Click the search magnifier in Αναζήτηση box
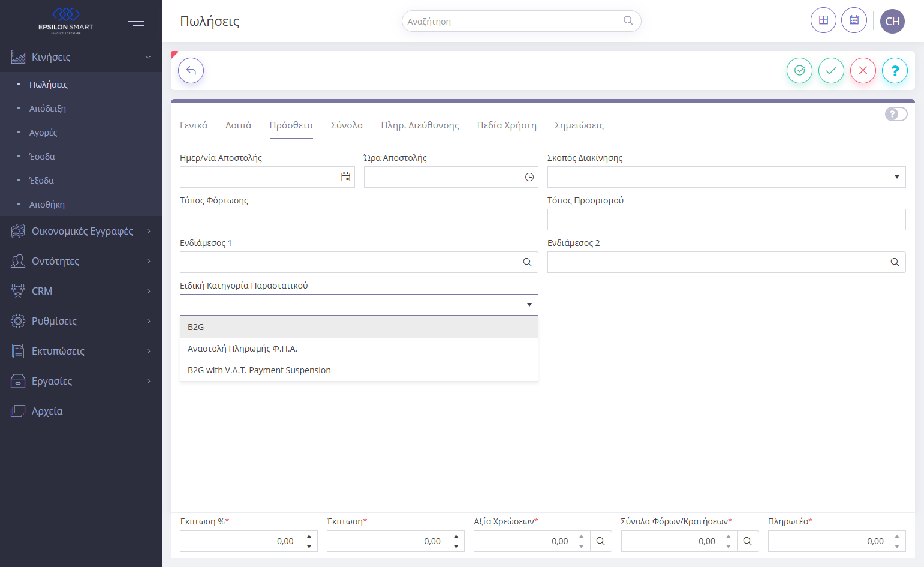Viewport: 924px width, 567px height. coord(628,21)
